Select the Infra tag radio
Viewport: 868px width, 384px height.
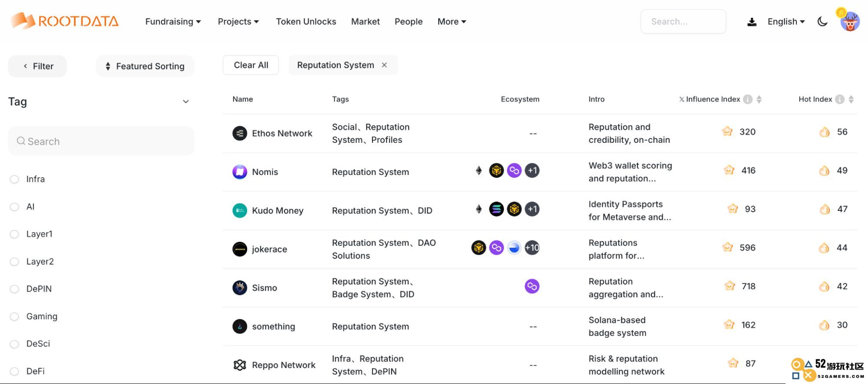click(14, 179)
